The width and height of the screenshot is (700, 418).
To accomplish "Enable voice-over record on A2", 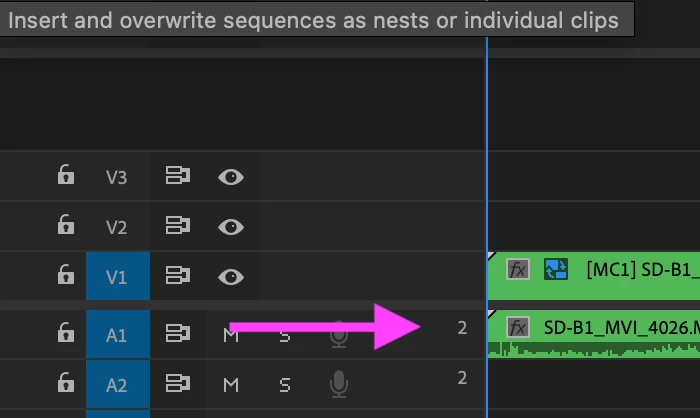I will [x=339, y=384].
